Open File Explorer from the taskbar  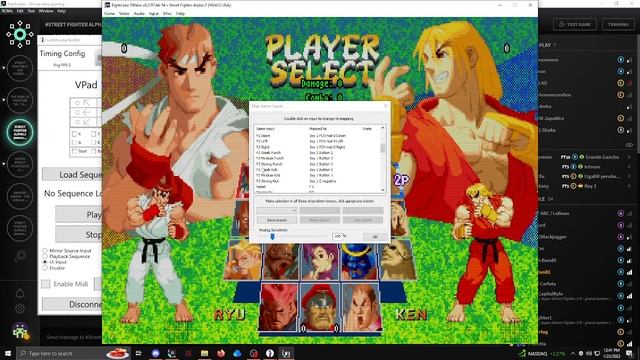tap(204, 353)
